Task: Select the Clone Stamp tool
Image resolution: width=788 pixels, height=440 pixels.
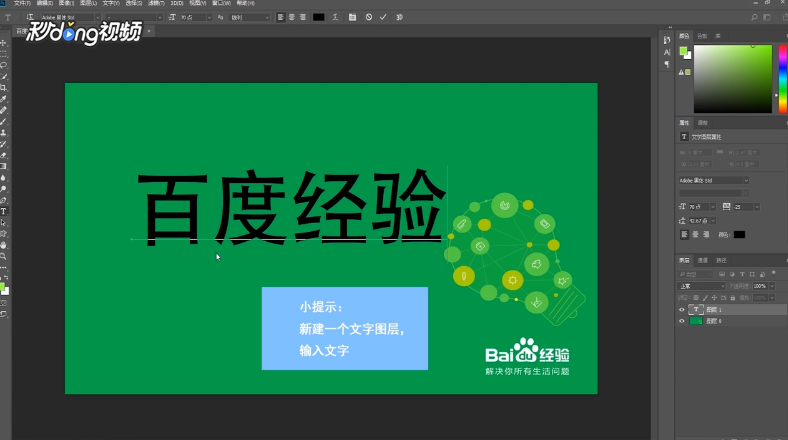Action: pyautogui.click(x=4, y=133)
